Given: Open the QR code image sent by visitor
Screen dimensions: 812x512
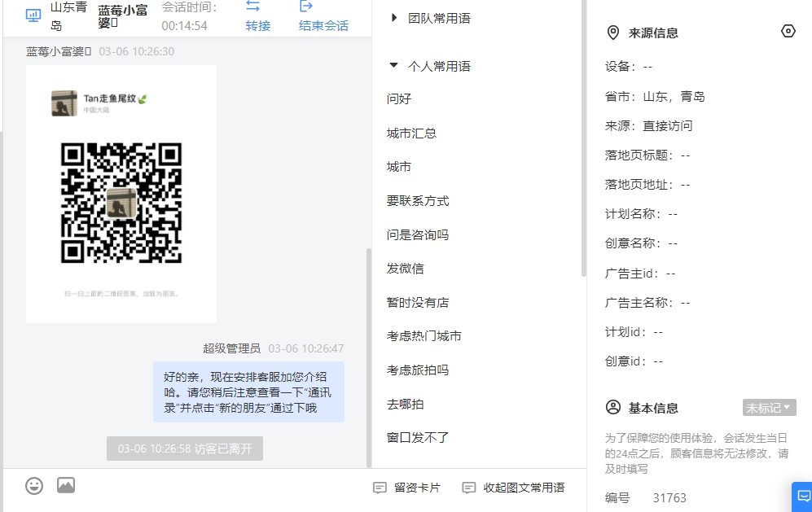Looking at the screenshot, I should [121, 194].
